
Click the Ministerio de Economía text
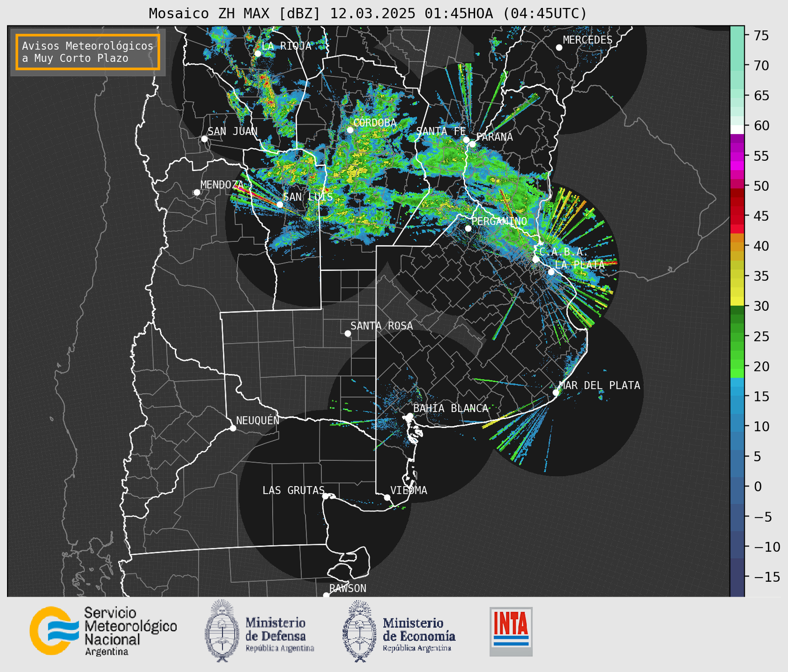(x=419, y=634)
